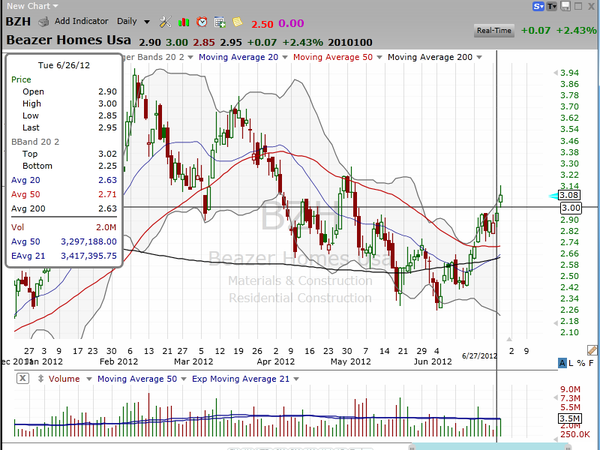The width and height of the screenshot is (600, 450).
Task: Click the Exp Moving Average 21 label
Action: (241, 379)
